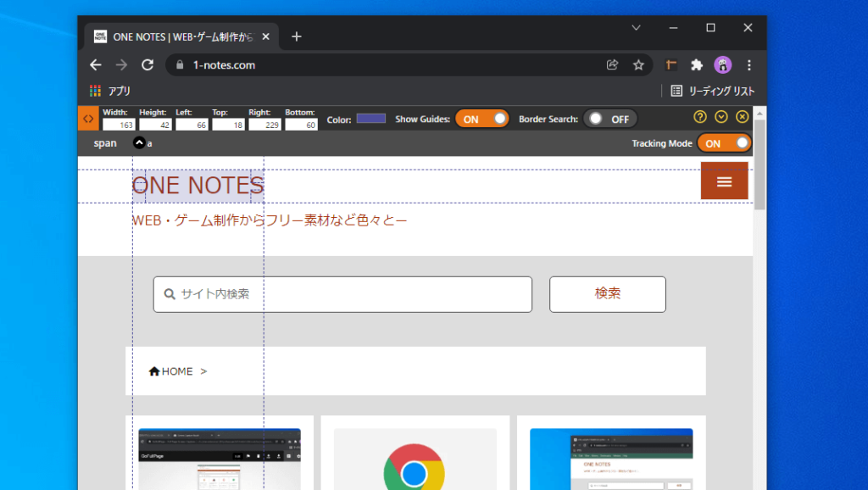Reload the 1-notes.com page
This screenshot has height=490, width=868.
[x=147, y=64]
